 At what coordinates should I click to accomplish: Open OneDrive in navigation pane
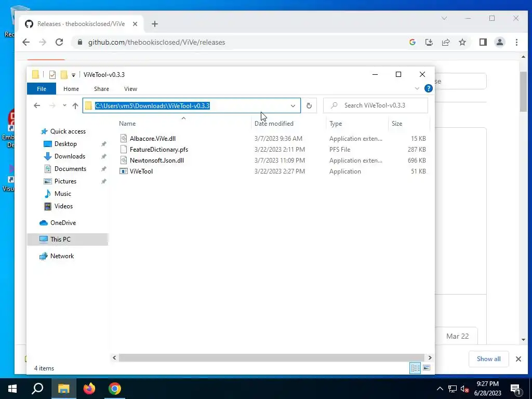point(63,222)
